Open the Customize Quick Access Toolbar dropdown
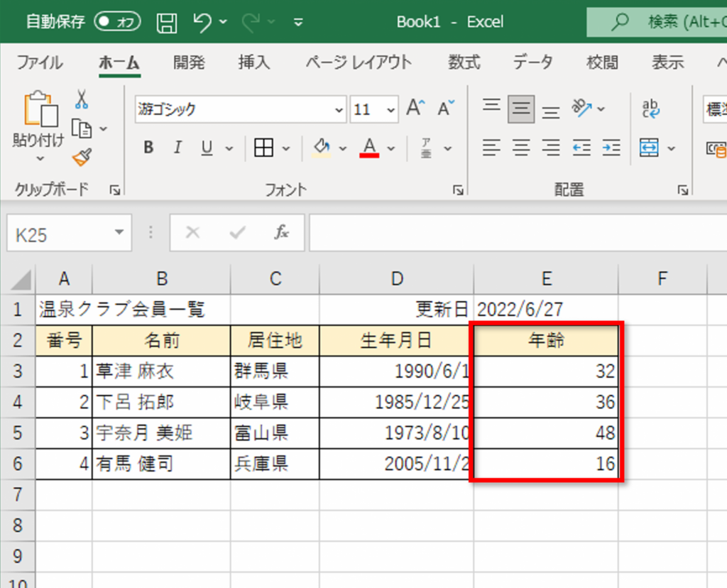Image resolution: width=727 pixels, height=588 pixels. [x=298, y=22]
